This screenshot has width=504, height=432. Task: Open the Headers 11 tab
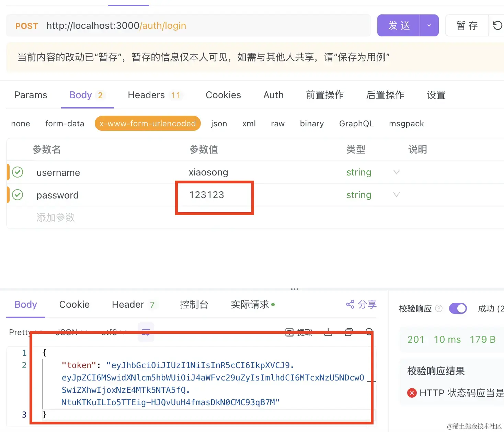click(x=155, y=95)
